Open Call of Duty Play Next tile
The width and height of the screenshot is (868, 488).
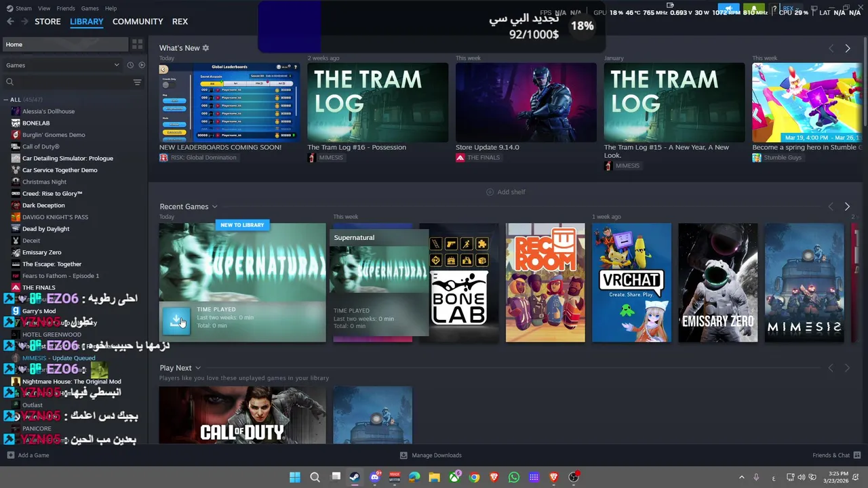pyautogui.click(x=242, y=415)
